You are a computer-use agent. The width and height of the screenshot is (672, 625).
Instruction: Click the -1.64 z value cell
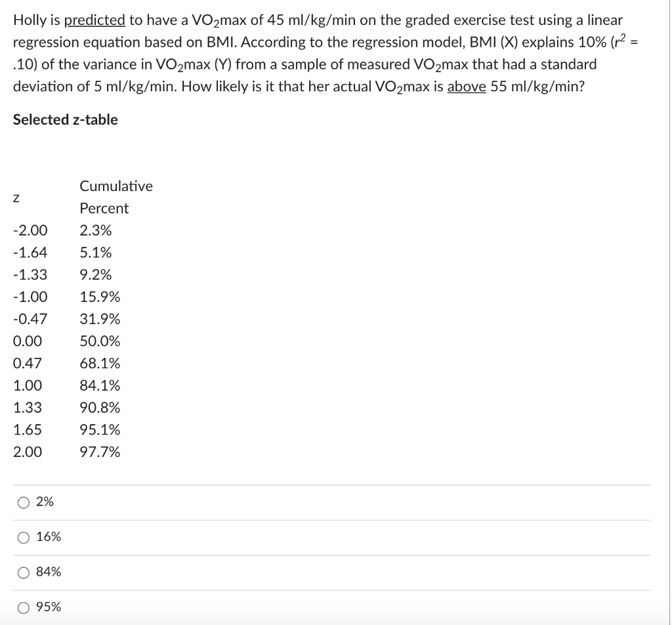point(30,253)
